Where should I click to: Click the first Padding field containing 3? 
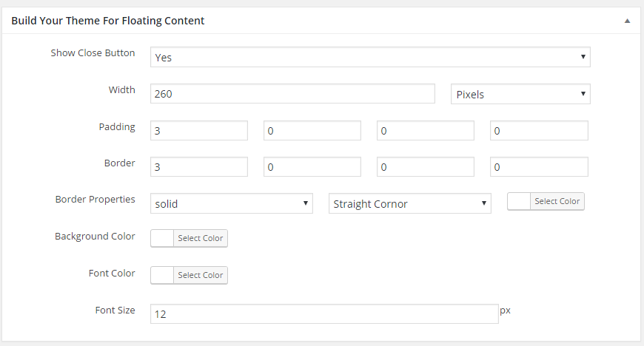pos(199,131)
